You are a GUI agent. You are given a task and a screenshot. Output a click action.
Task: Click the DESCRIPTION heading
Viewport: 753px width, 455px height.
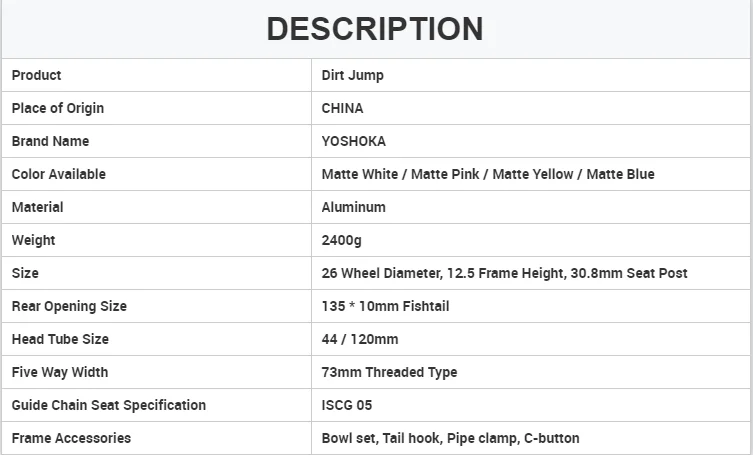(x=375, y=29)
